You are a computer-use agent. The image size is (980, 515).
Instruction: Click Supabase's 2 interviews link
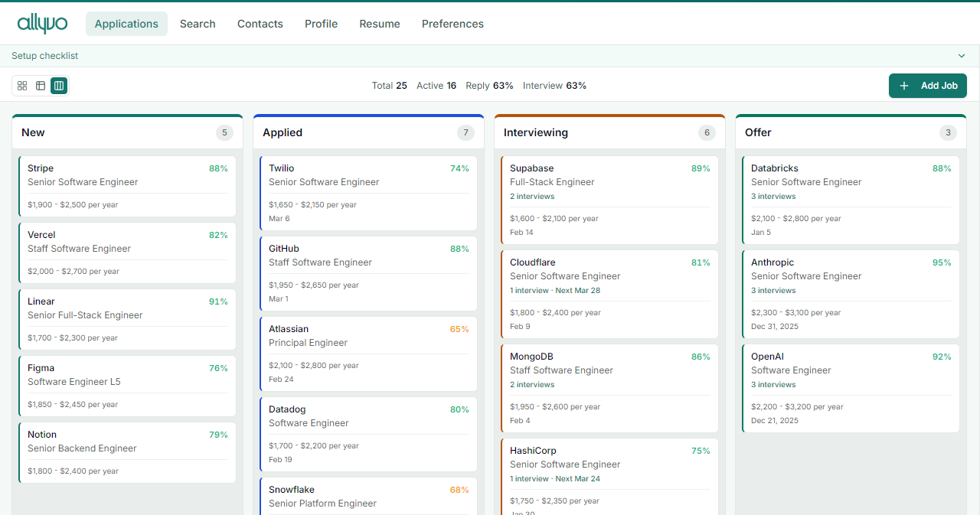(532, 197)
